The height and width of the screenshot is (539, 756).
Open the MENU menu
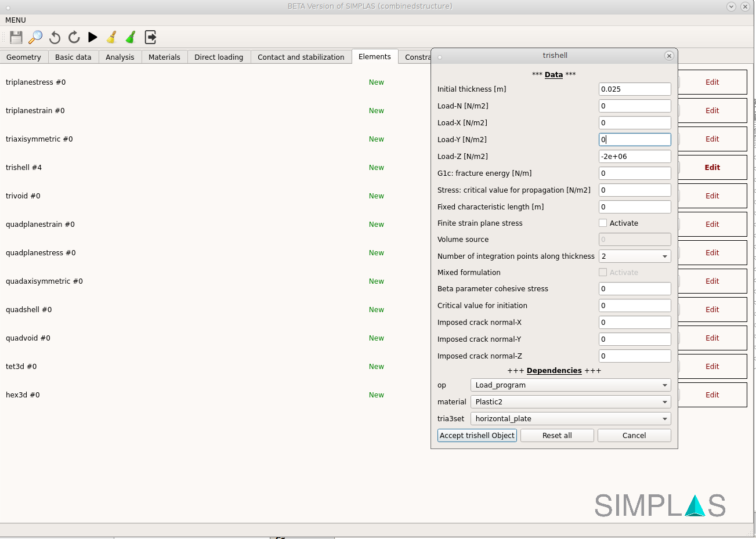(16, 20)
